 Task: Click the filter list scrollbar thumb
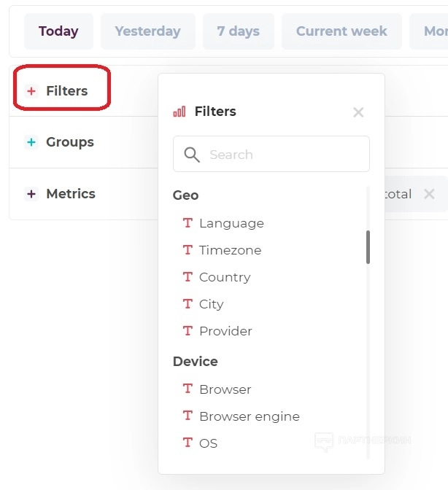(368, 247)
